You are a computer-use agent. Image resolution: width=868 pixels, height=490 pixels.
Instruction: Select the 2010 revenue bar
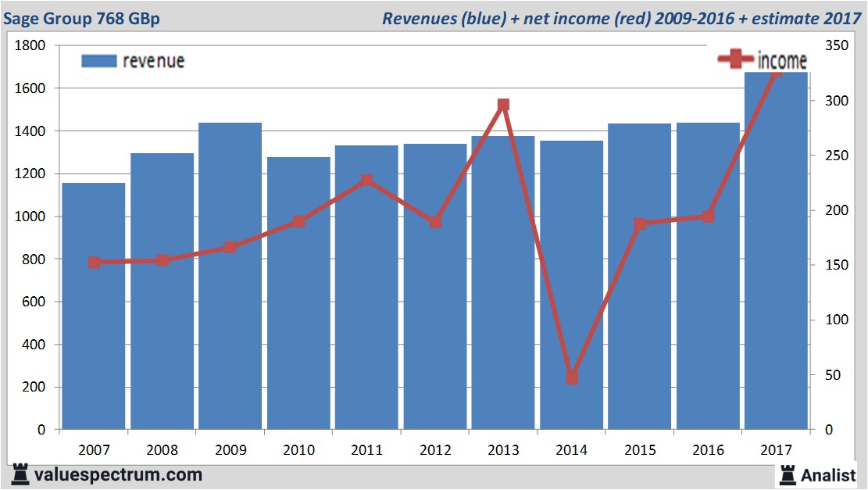coord(299,293)
